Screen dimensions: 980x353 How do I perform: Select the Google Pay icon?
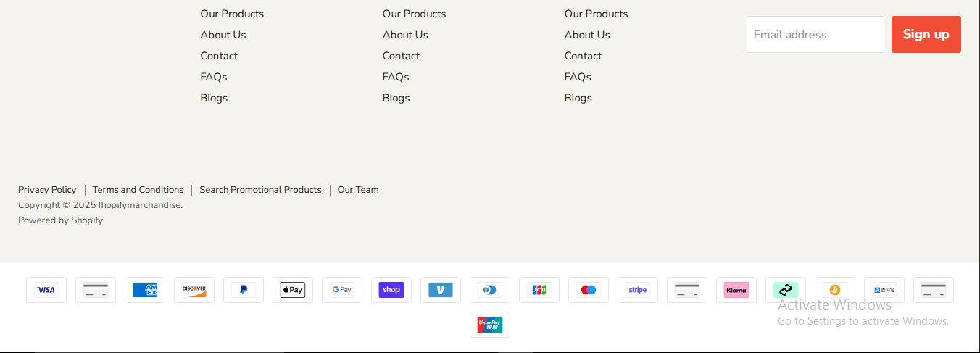pos(342,290)
